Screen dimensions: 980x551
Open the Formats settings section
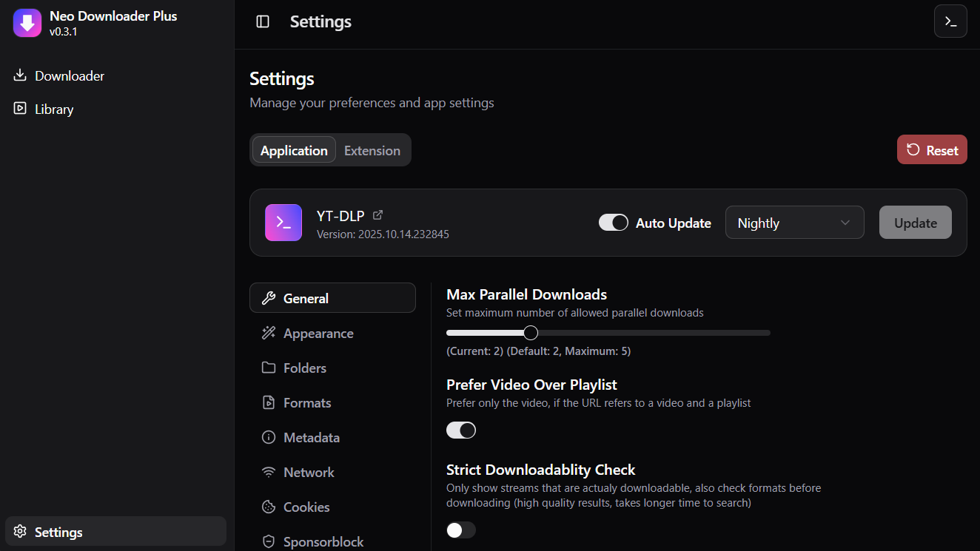tap(306, 403)
